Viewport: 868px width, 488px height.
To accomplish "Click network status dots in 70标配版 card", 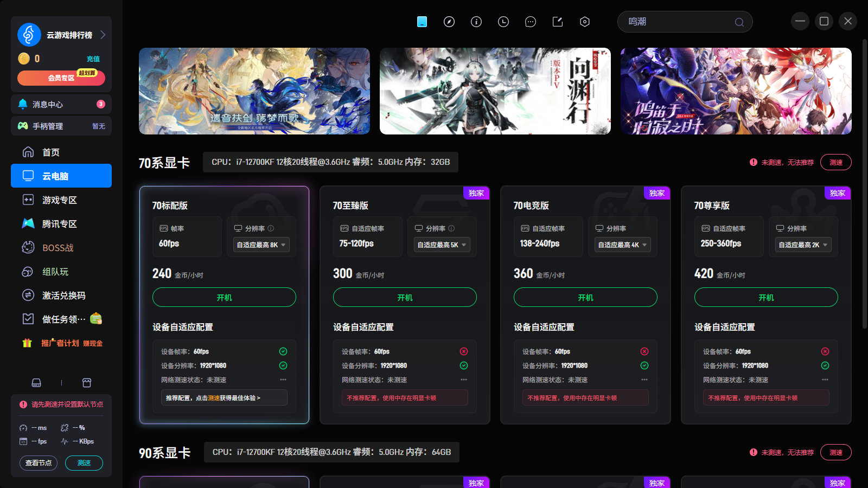I will 283,380.
